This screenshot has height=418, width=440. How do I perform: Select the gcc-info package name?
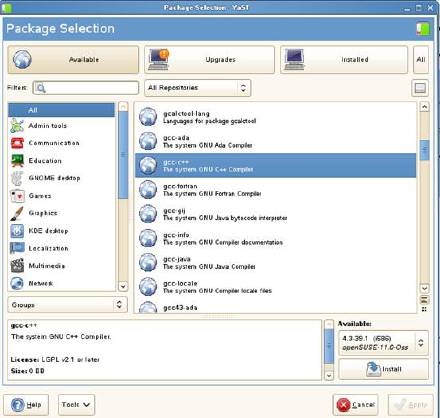176,235
